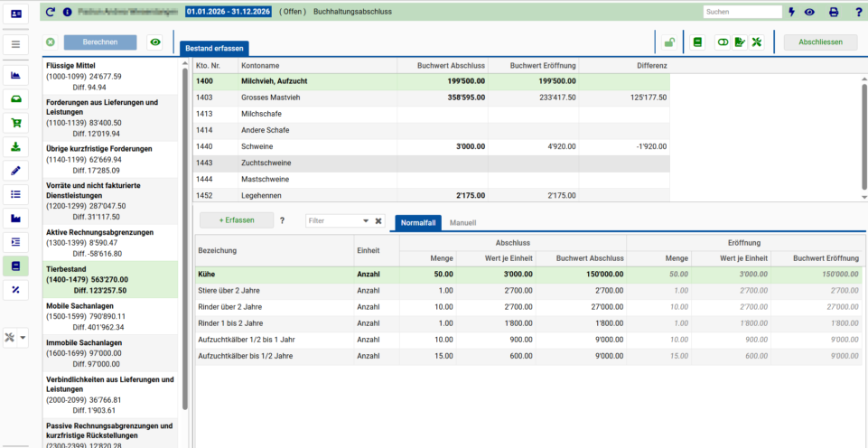Screen dimensions: 868x448
Task: Open the bulleted list icon in sidebar
Action: coord(15,194)
